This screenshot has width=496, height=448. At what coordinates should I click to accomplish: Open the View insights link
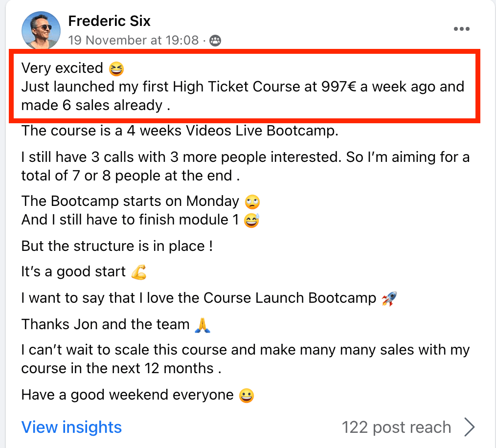click(71, 427)
